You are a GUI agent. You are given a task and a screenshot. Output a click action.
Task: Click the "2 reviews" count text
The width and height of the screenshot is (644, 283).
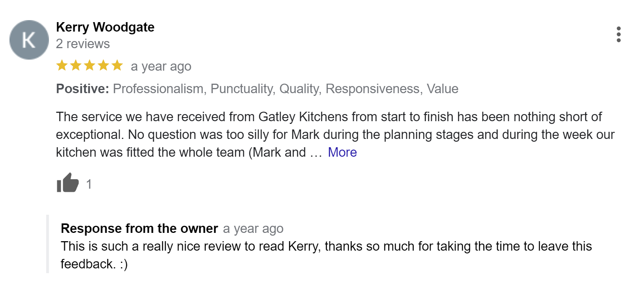click(x=83, y=44)
